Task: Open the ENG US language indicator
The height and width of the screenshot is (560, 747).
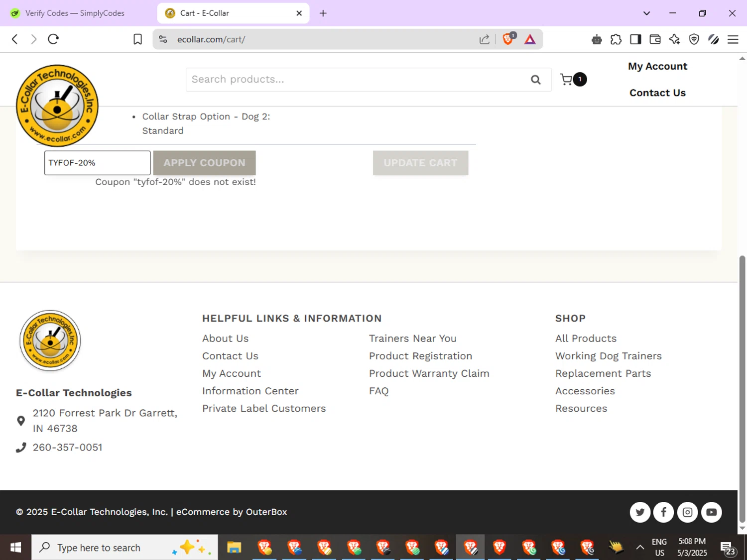Action: 659,548
